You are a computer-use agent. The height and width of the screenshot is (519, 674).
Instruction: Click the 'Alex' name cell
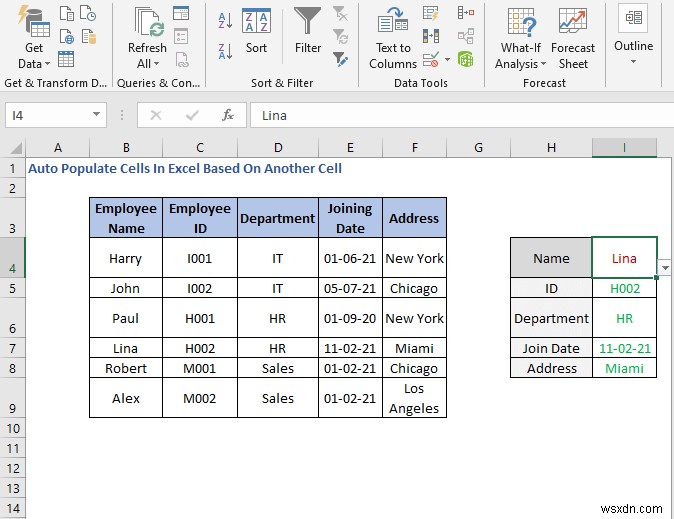point(126,398)
